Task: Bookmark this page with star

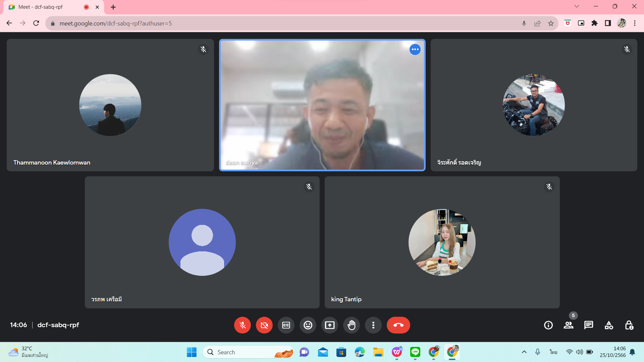Action: pyautogui.click(x=551, y=23)
